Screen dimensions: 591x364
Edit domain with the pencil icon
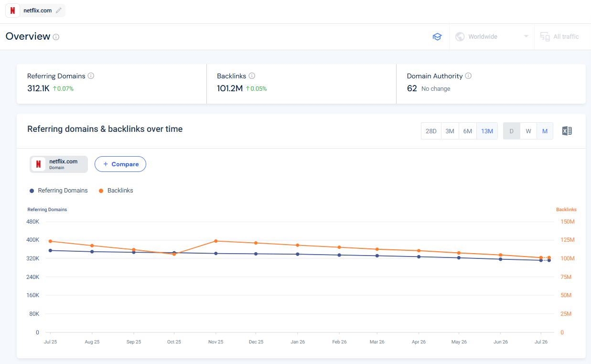click(x=59, y=11)
